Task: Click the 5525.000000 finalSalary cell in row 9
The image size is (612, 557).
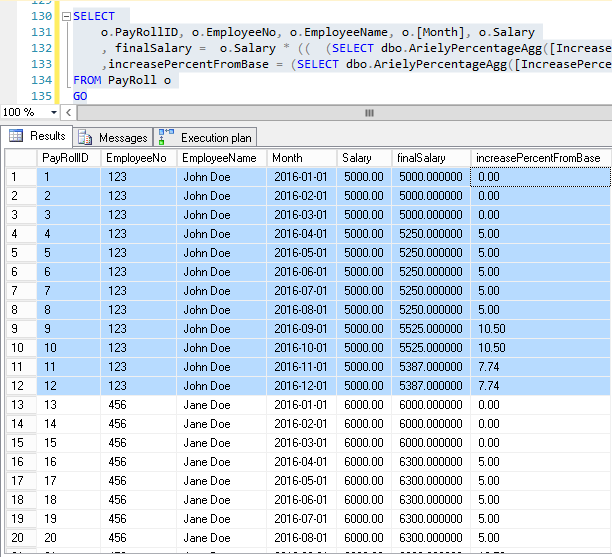Action: (430, 329)
